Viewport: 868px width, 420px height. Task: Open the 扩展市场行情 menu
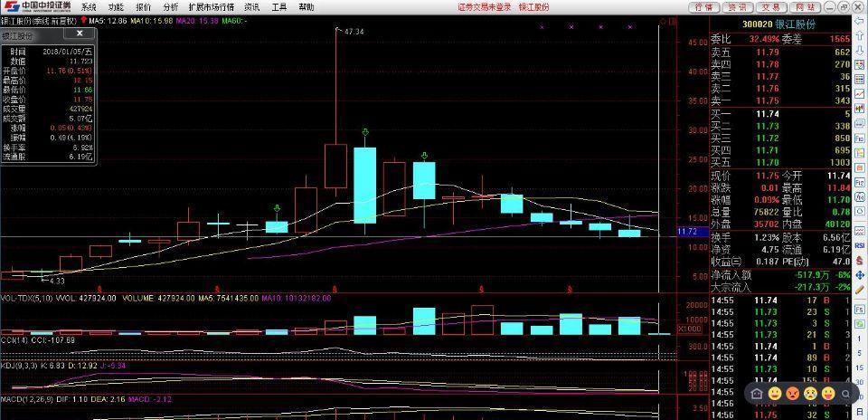coord(211,7)
